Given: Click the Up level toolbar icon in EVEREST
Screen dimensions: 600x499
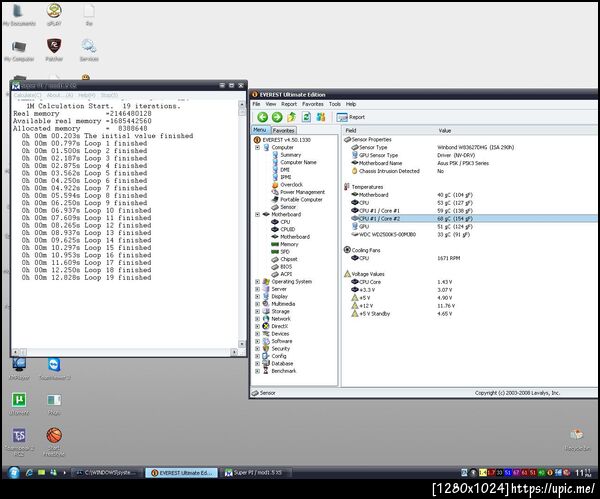Looking at the screenshot, I should [292, 117].
